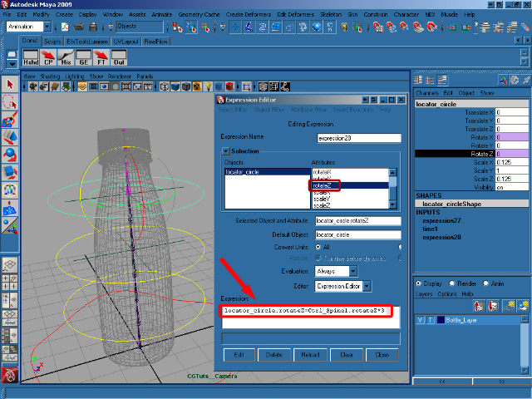Click the Out outliner shelf icon
This screenshot has height=399, width=532.
(120, 57)
